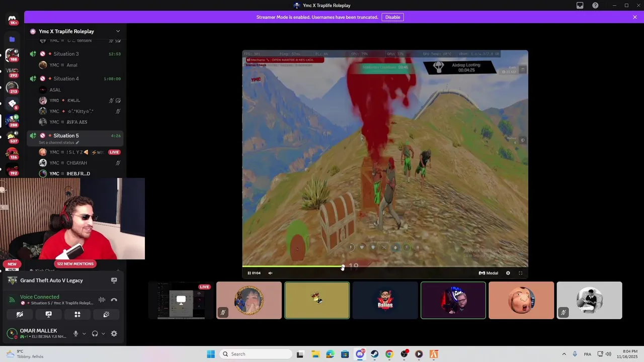Image resolution: width=644 pixels, height=362 pixels.
Task: Show hidden system tray icons
Action: pyautogui.click(x=564, y=354)
